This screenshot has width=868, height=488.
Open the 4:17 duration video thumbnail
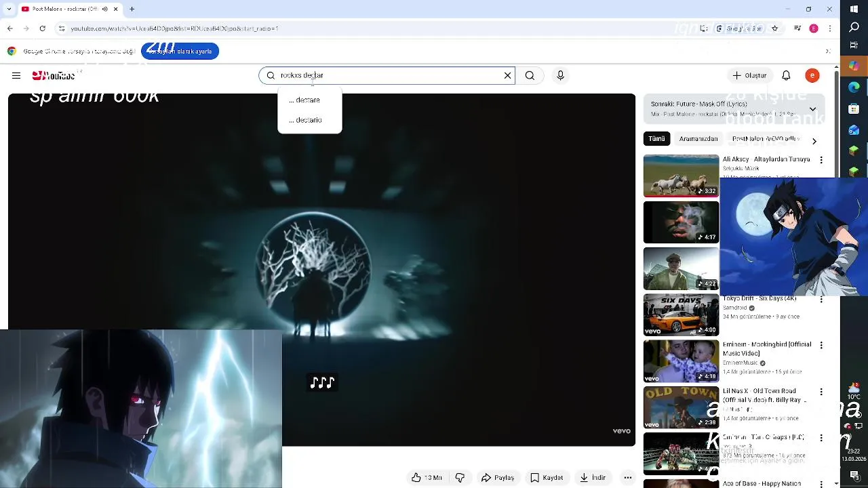pos(681,222)
